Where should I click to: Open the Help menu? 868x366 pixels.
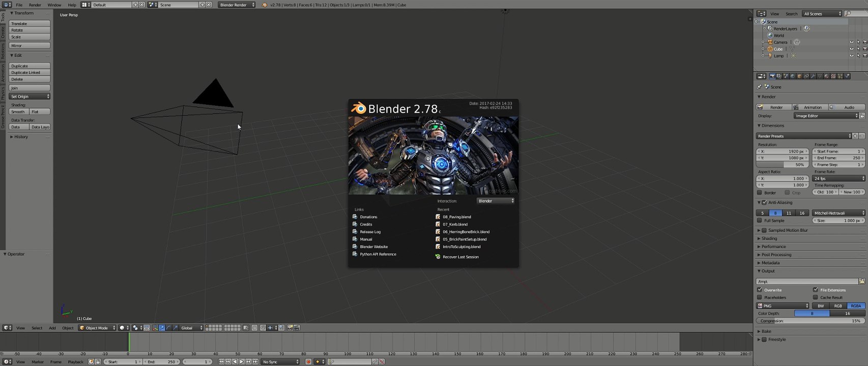click(x=72, y=5)
